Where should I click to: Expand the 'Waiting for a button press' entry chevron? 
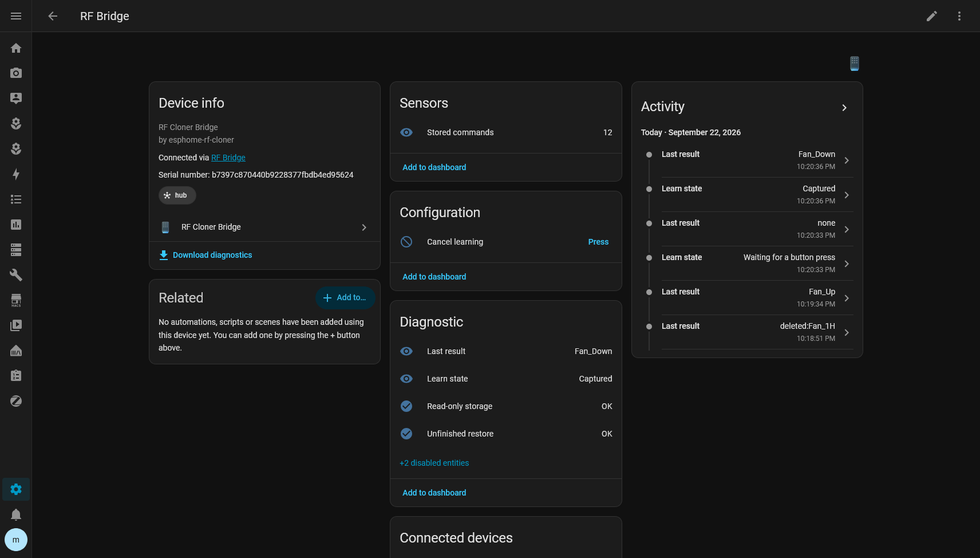coord(847,264)
